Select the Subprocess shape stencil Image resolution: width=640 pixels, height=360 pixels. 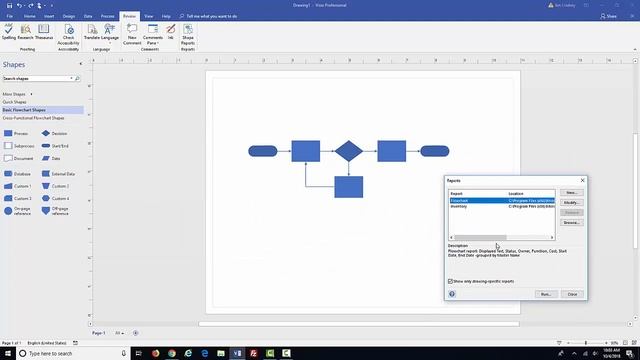pos(19,146)
